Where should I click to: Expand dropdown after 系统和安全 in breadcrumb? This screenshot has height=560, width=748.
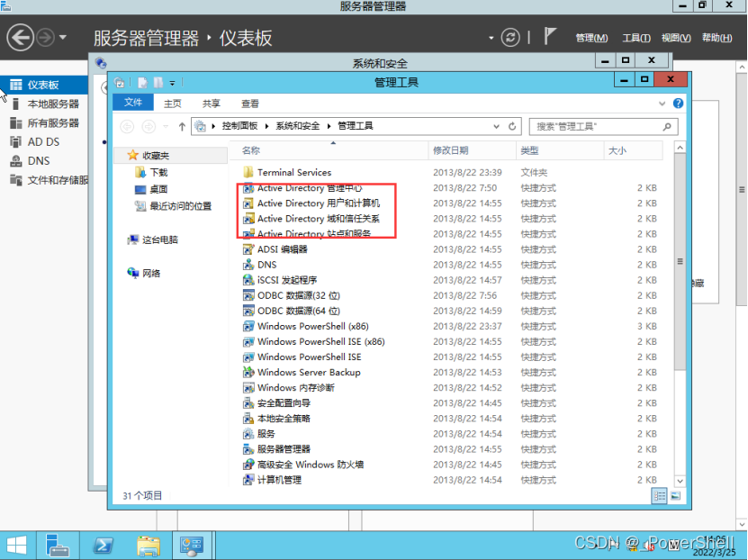point(329,126)
